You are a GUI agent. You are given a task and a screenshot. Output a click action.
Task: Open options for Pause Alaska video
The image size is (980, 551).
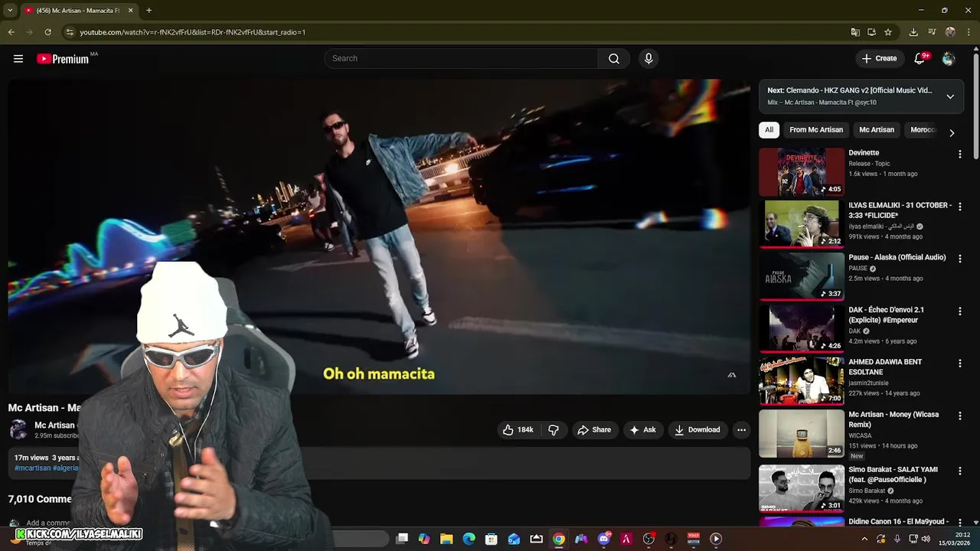959,259
